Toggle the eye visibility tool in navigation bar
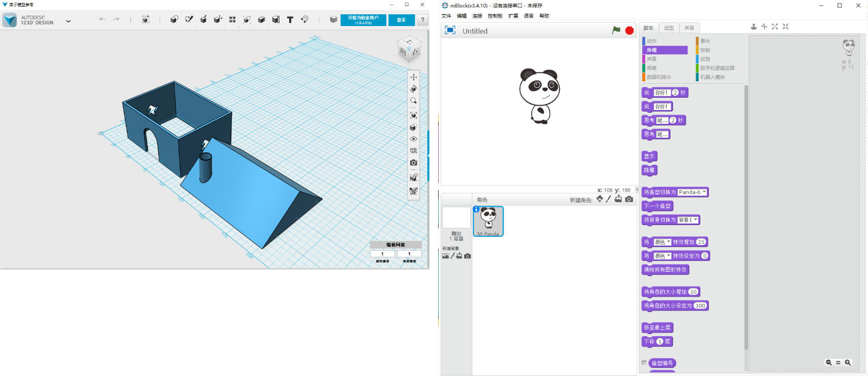The width and height of the screenshot is (868, 376). click(414, 139)
